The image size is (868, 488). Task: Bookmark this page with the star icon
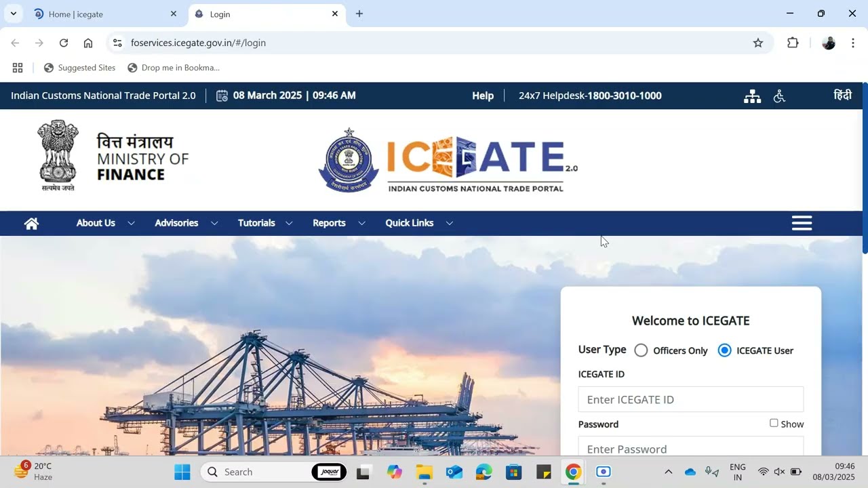pyautogui.click(x=758, y=43)
